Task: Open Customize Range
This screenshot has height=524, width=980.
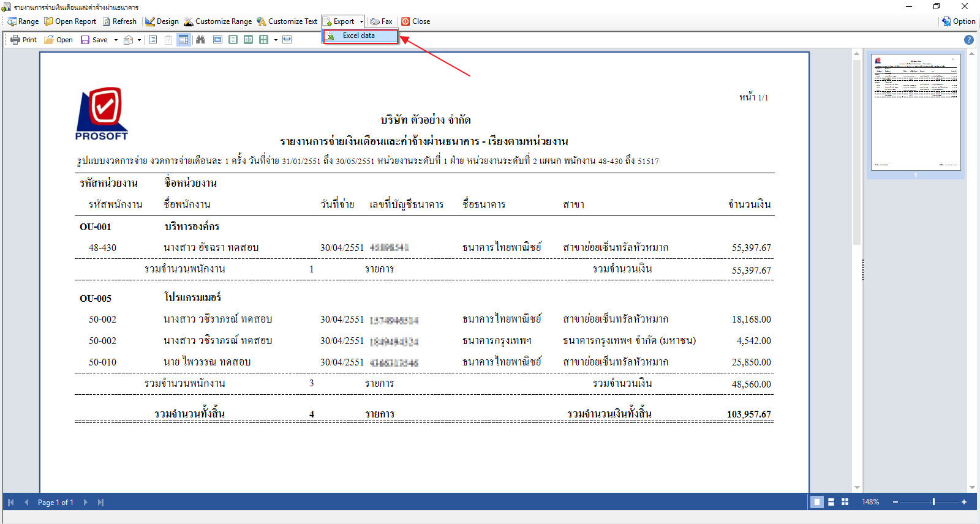Action: point(218,21)
